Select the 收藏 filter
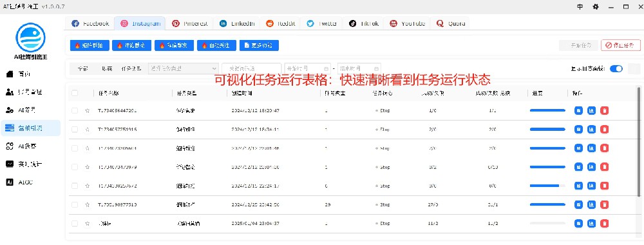 coord(107,69)
